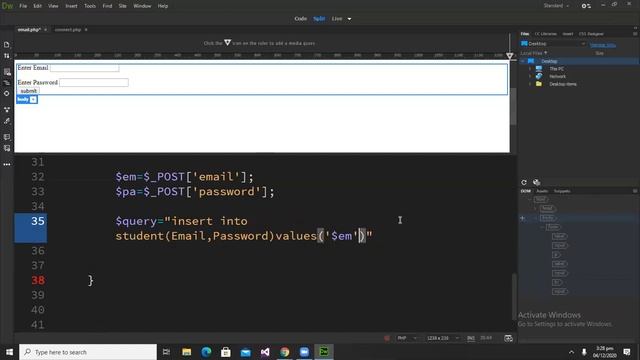
Task: Click the Expand All code icon
Action: [7, 110]
